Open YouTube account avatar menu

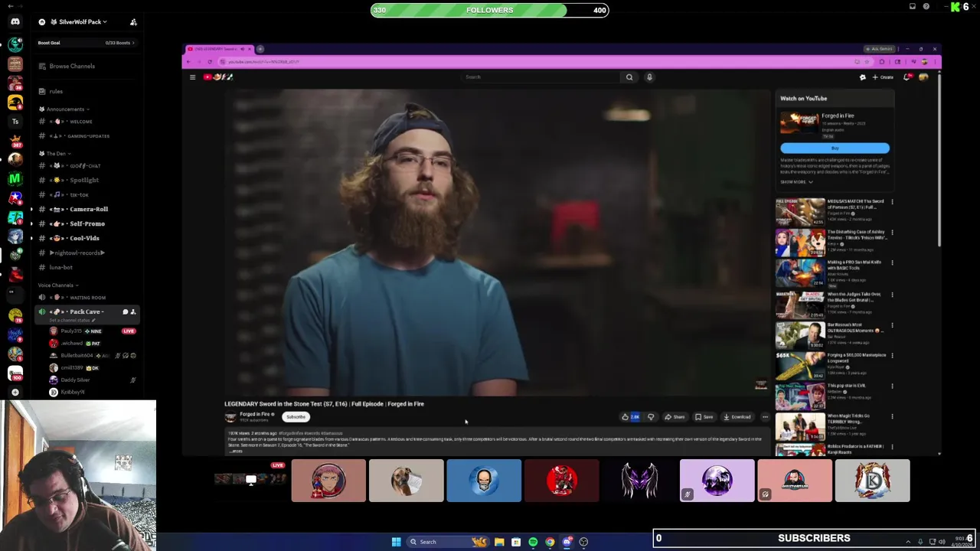923,77
